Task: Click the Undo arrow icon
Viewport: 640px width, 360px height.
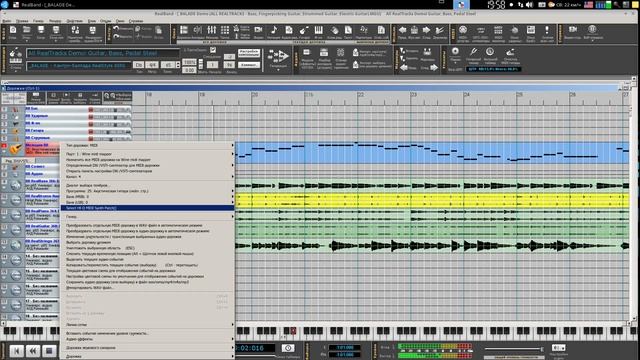Action: coord(116,29)
